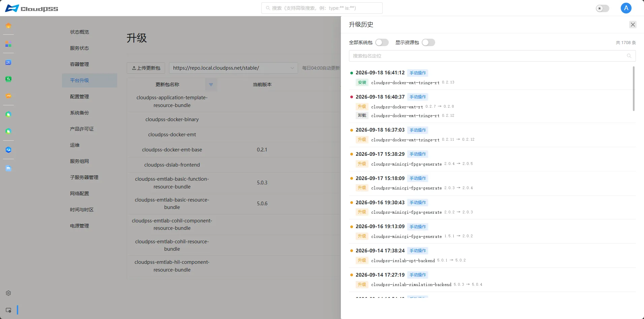644x319 pixels.
Task: Select row cloudpss-docker-binary
Action: [234, 119]
